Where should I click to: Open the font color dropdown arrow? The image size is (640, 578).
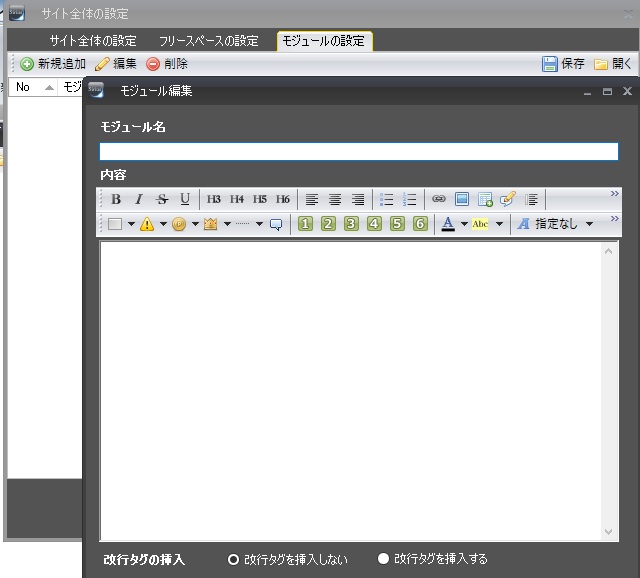click(x=464, y=224)
